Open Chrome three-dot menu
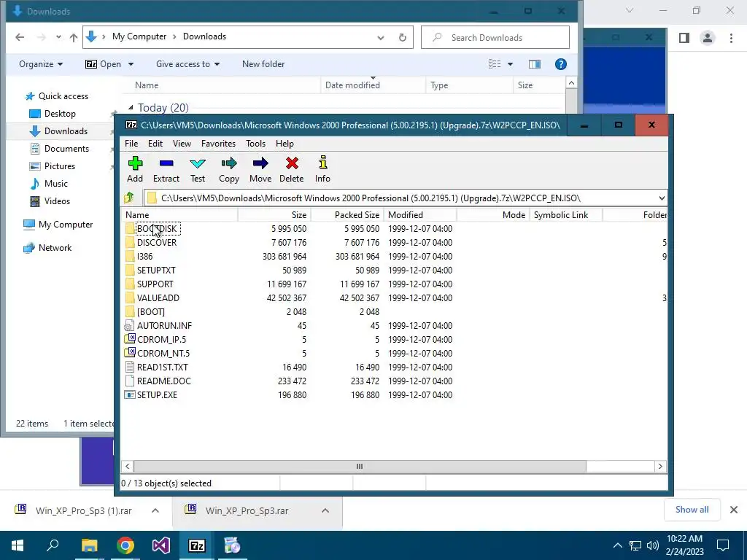Image resolution: width=747 pixels, height=560 pixels. click(731, 38)
